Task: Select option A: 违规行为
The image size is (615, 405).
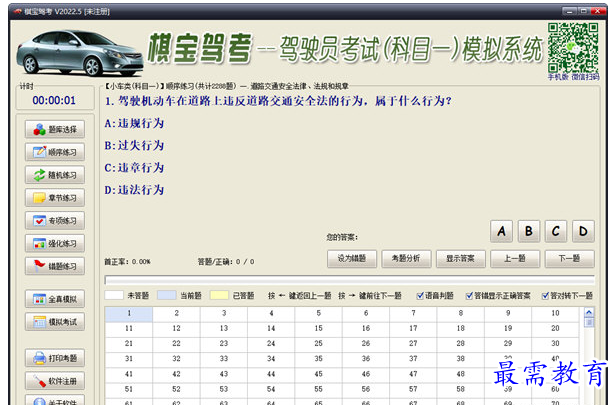Action: pos(134,123)
